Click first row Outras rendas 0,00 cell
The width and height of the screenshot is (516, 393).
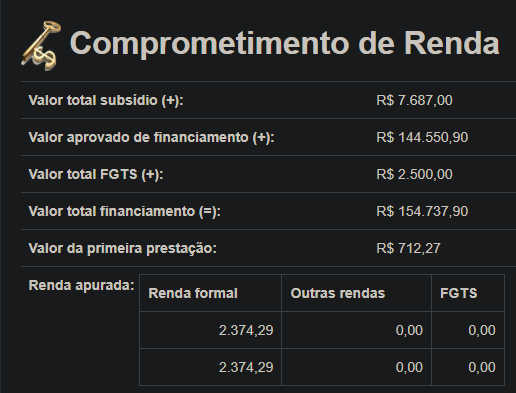pos(357,330)
